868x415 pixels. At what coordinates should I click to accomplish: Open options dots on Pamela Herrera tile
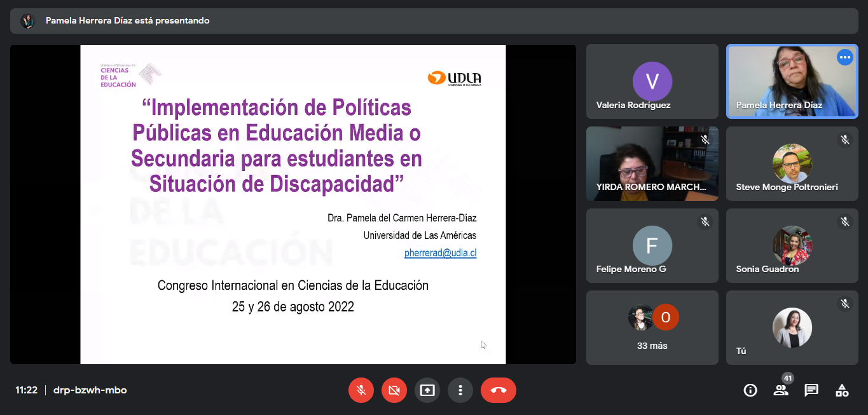pyautogui.click(x=844, y=57)
